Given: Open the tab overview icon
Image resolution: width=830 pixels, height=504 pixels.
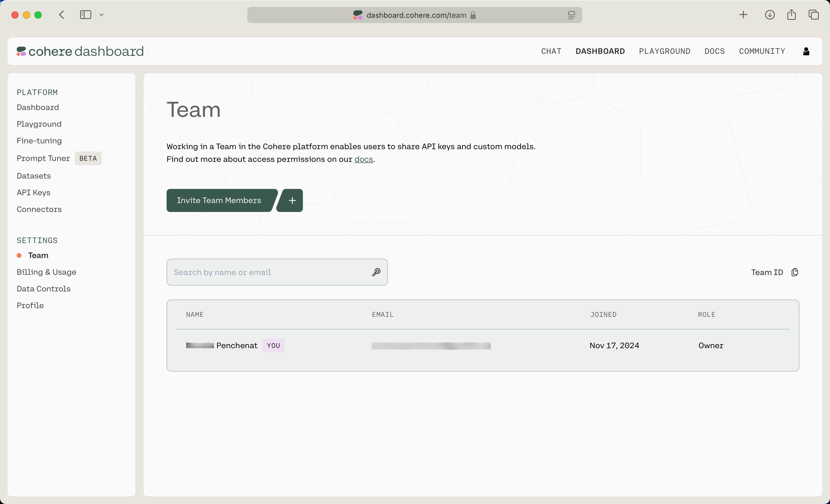Looking at the screenshot, I should coord(814,15).
